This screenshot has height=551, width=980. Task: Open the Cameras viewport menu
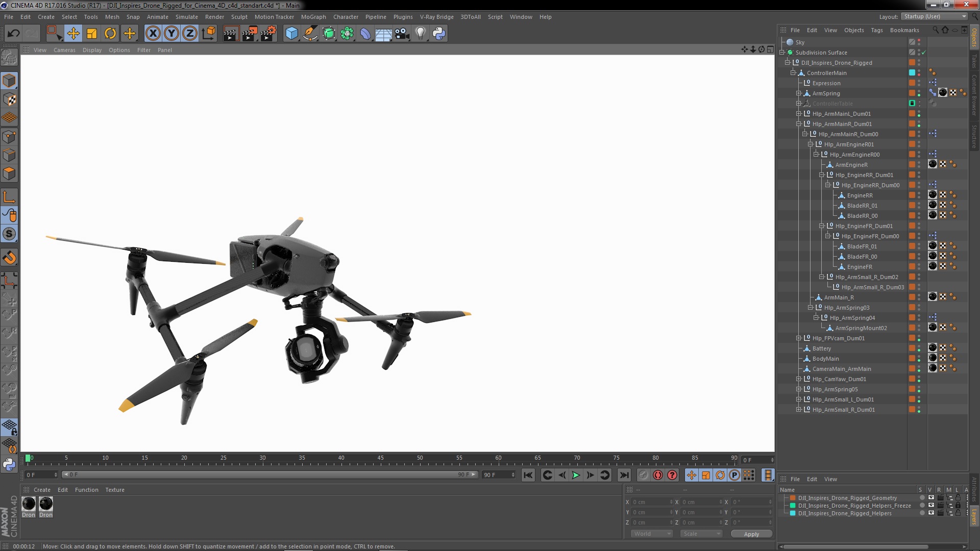click(x=64, y=50)
